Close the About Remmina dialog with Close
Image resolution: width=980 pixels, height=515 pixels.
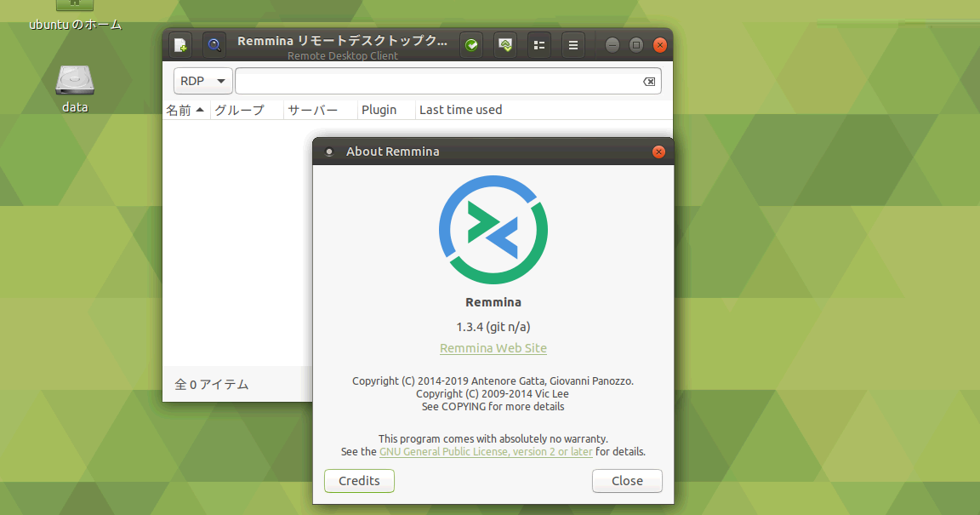point(627,480)
